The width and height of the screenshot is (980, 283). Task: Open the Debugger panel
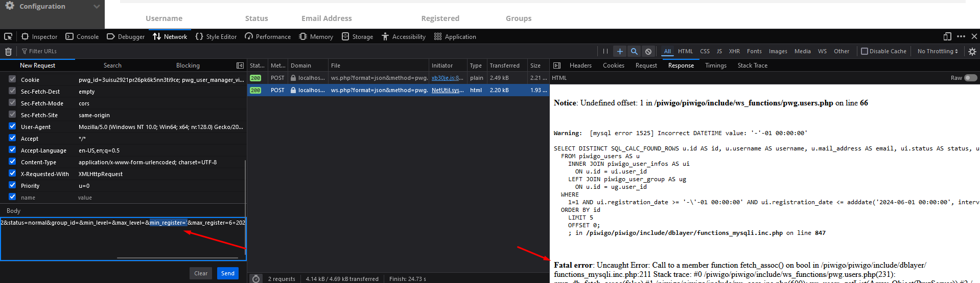click(x=126, y=37)
